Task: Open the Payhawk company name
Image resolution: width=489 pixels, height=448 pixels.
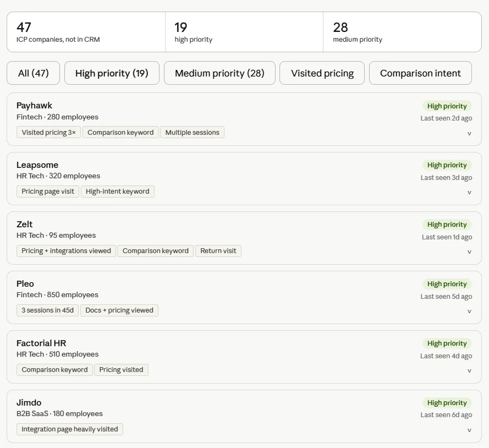Action: click(x=34, y=106)
